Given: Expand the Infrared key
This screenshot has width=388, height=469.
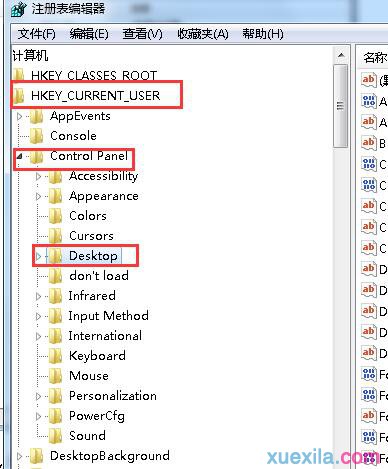Looking at the screenshot, I should point(38,296).
